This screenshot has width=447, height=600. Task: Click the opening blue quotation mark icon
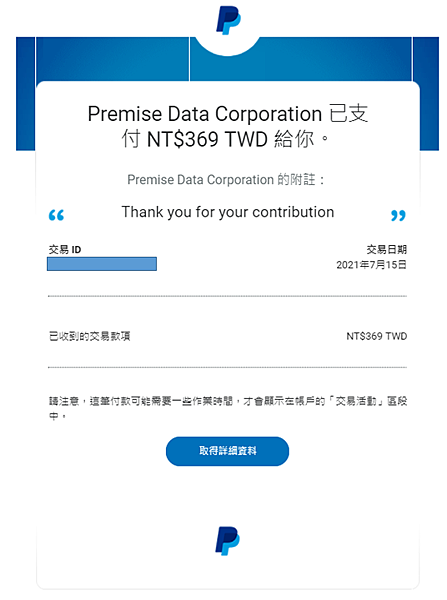click(56, 215)
